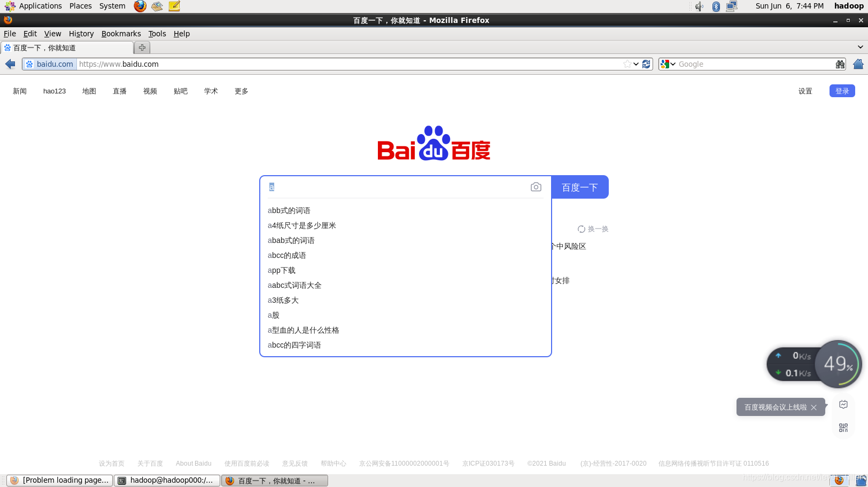Click the camera image-search icon
The image size is (868, 487).
click(x=536, y=187)
